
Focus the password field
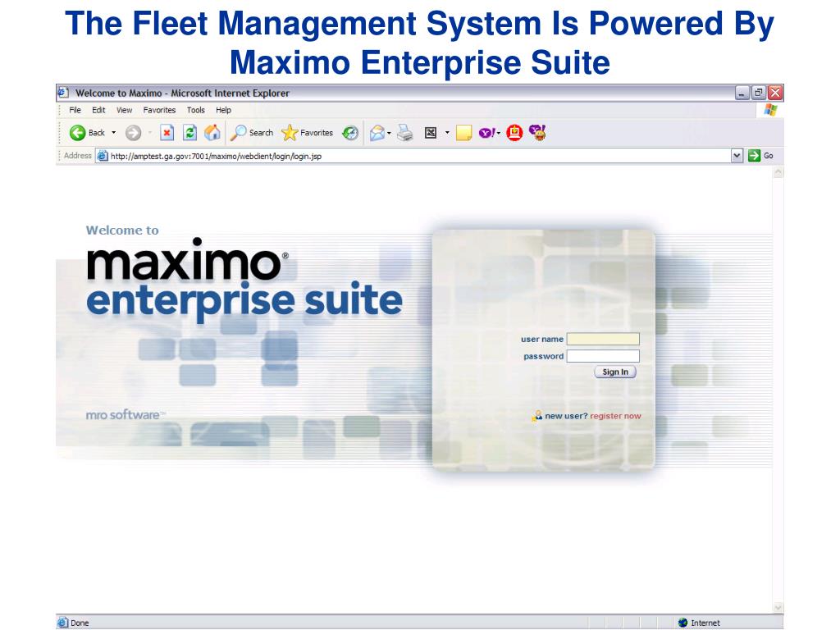click(603, 356)
